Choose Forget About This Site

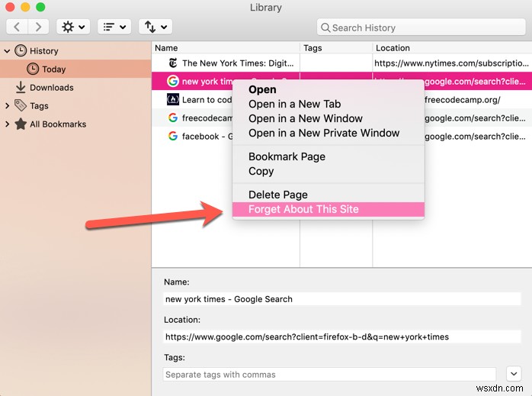coord(328,209)
